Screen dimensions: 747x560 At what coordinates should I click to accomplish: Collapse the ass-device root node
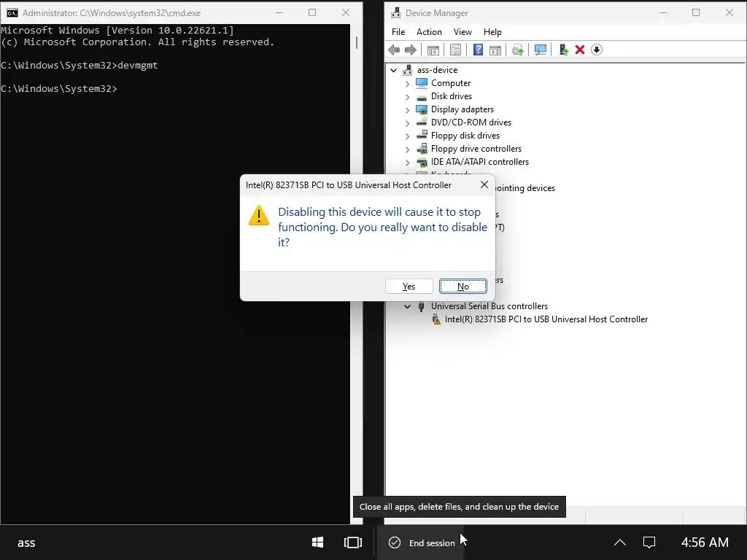point(393,70)
